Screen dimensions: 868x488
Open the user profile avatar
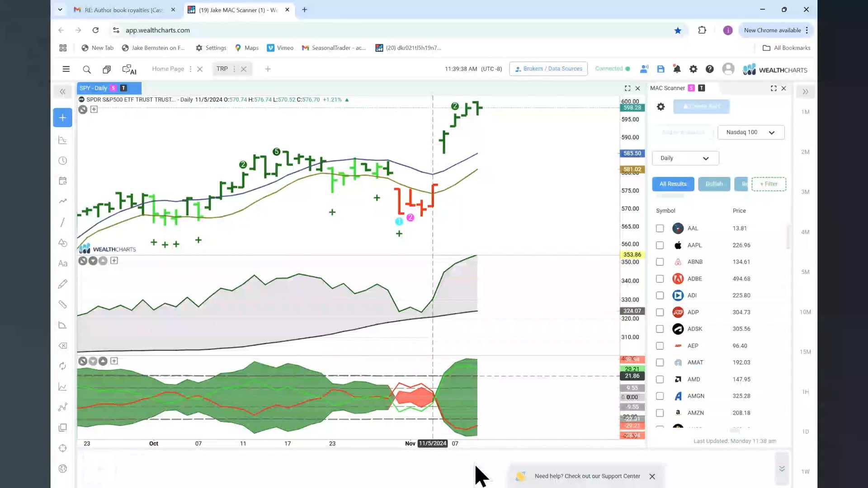pos(728,69)
